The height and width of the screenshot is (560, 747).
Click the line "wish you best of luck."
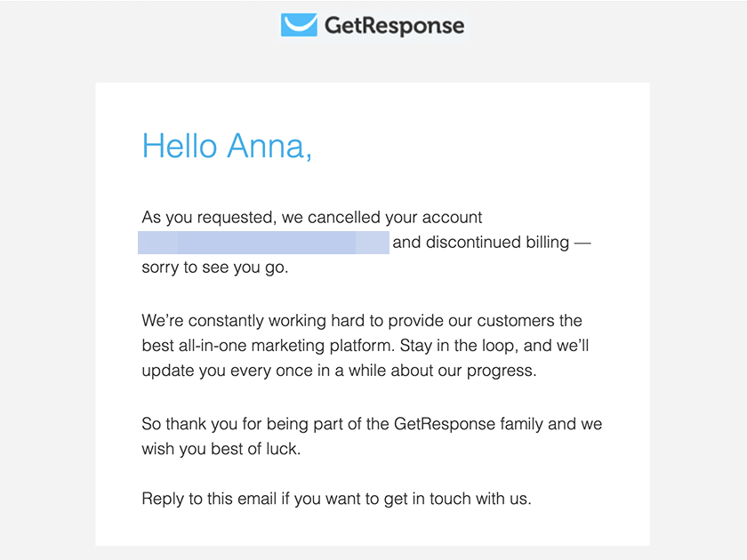click(221, 449)
